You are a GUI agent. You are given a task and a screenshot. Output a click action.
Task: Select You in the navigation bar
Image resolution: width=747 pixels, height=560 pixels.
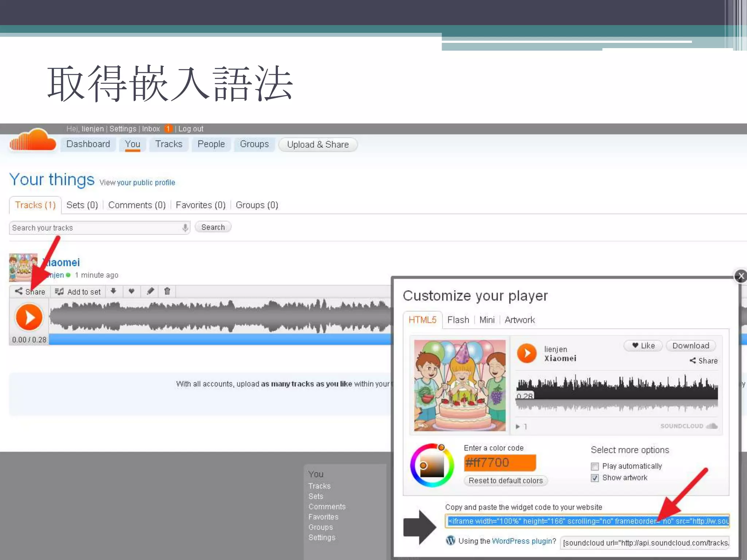(x=132, y=144)
